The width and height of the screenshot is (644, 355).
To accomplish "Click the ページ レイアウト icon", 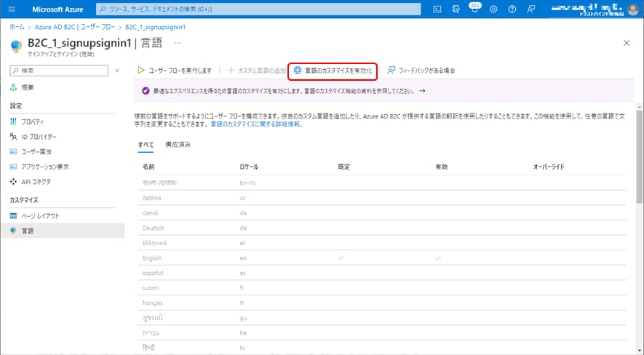I will tap(14, 216).
